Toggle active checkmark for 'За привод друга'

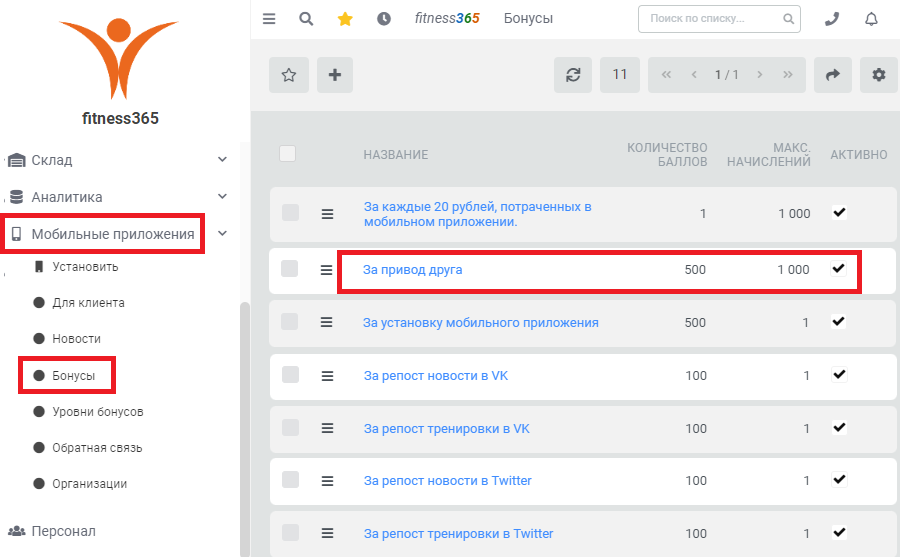pos(839,268)
